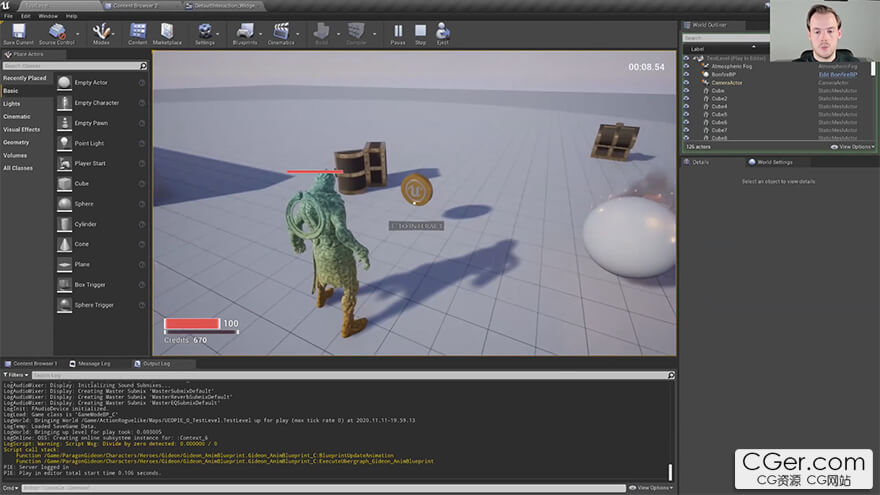Switch to the Message Log tab
880x495 pixels.
click(90, 364)
